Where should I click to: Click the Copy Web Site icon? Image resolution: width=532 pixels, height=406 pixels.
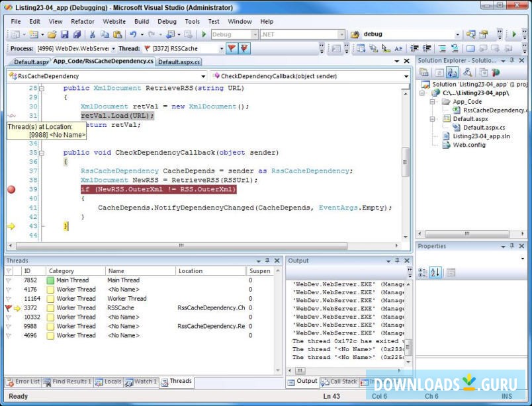click(483, 72)
